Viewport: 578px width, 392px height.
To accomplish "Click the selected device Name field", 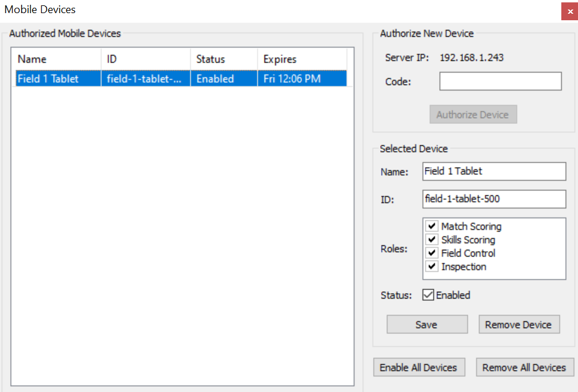I will 493,171.
